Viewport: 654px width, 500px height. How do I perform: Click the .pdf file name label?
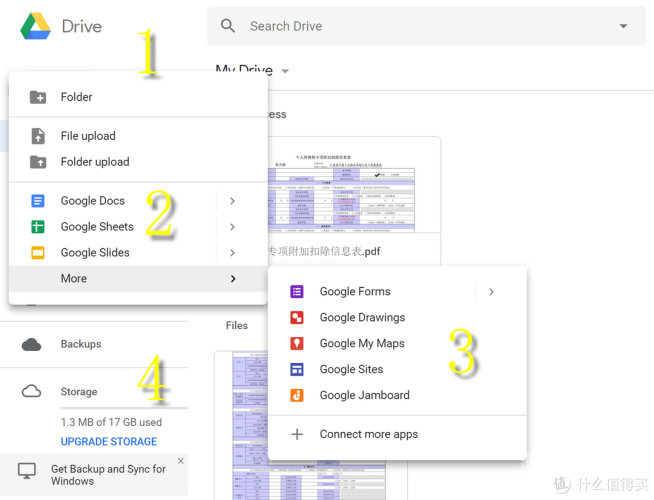point(324,251)
